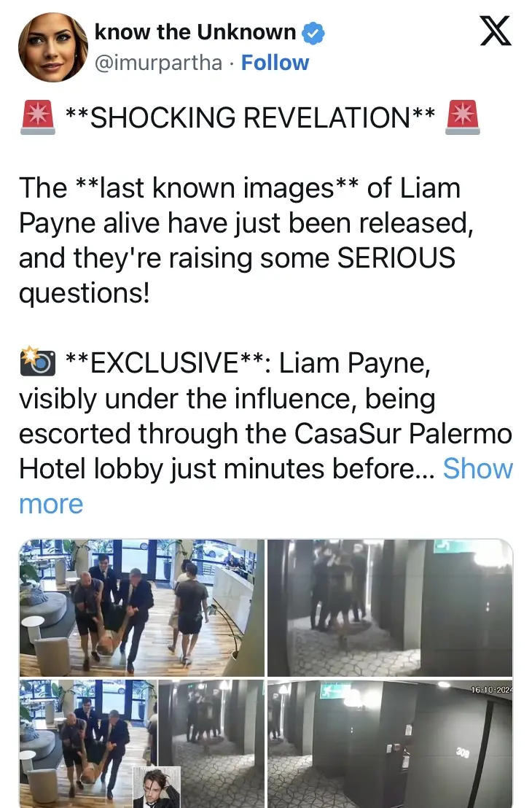This screenshot has height=808, width=532.
Task: Open the @imurpartha handle link
Action: pyautogui.click(x=159, y=63)
